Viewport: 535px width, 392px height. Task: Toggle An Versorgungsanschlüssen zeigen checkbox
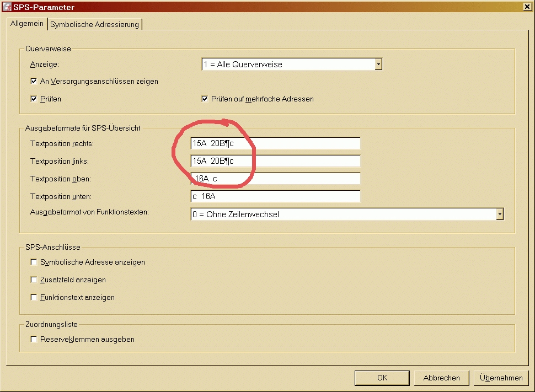coord(34,81)
